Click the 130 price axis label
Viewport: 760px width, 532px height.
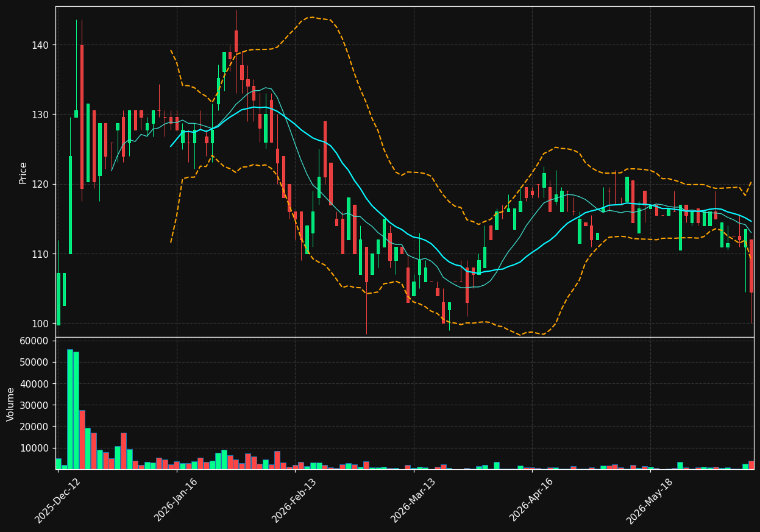click(x=41, y=115)
